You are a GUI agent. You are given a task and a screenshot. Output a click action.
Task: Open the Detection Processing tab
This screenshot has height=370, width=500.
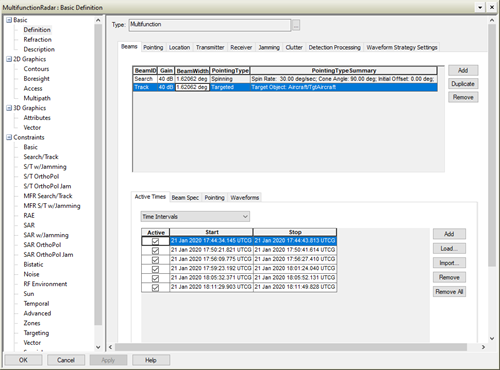click(x=334, y=48)
